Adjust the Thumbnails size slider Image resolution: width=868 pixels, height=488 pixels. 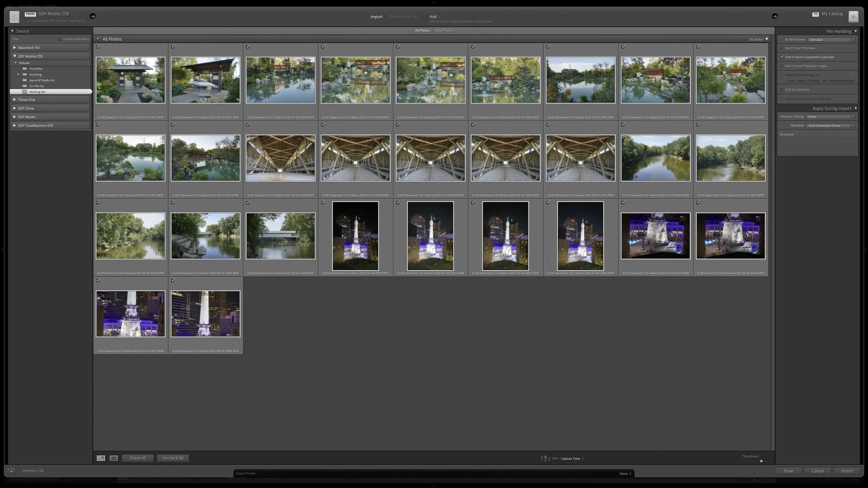pos(761,461)
